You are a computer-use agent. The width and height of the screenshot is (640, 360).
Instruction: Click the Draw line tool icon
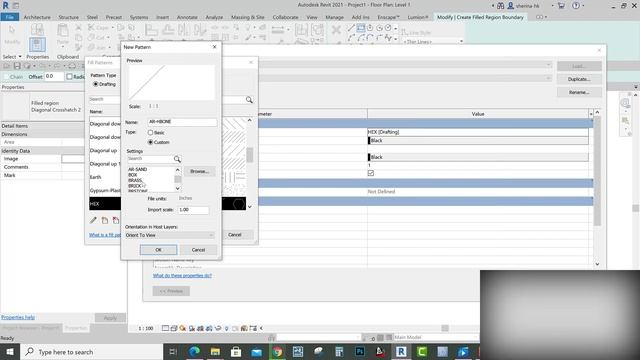[x=351, y=28]
